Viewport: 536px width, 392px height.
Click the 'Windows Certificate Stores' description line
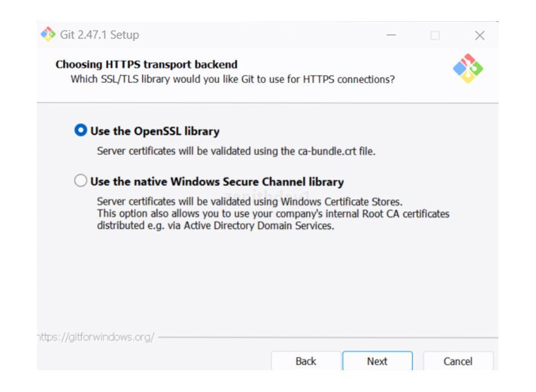[250, 202]
